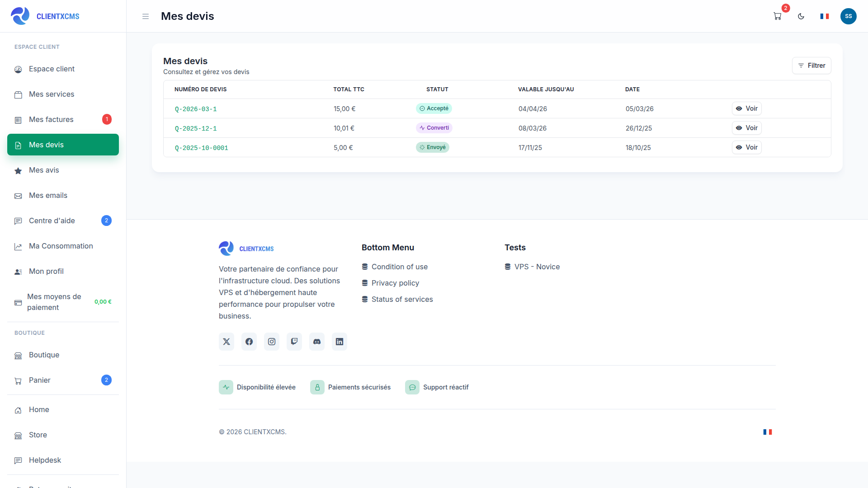868x488 pixels.
Task: Open Condition of use footer link
Action: click(x=395, y=267)
